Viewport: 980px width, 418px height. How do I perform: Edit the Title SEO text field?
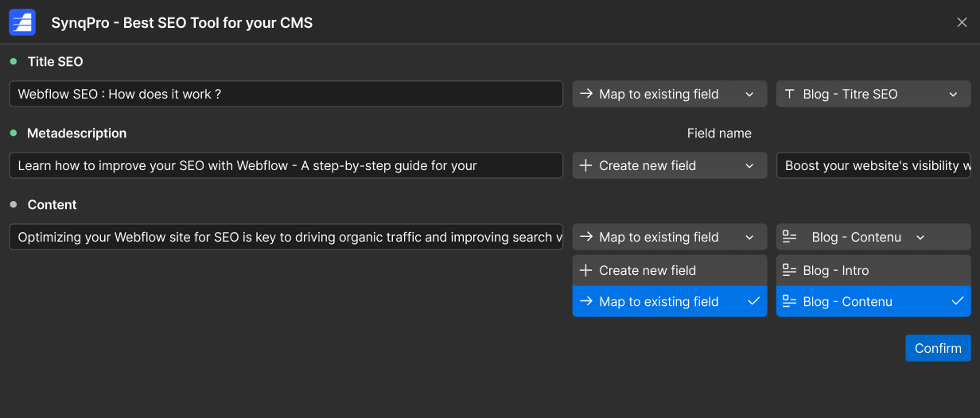tap(286, 94)
